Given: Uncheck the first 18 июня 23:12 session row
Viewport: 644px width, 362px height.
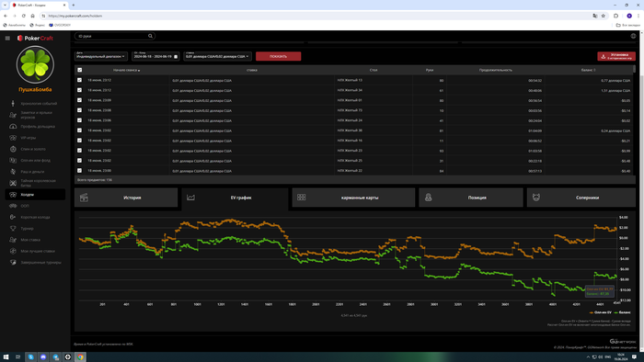Looking at the screenshot, I should point(80,80).
